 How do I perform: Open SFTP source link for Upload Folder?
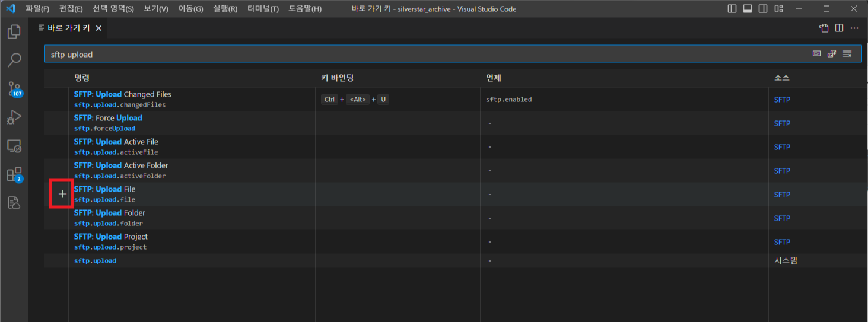coord(782,218)
